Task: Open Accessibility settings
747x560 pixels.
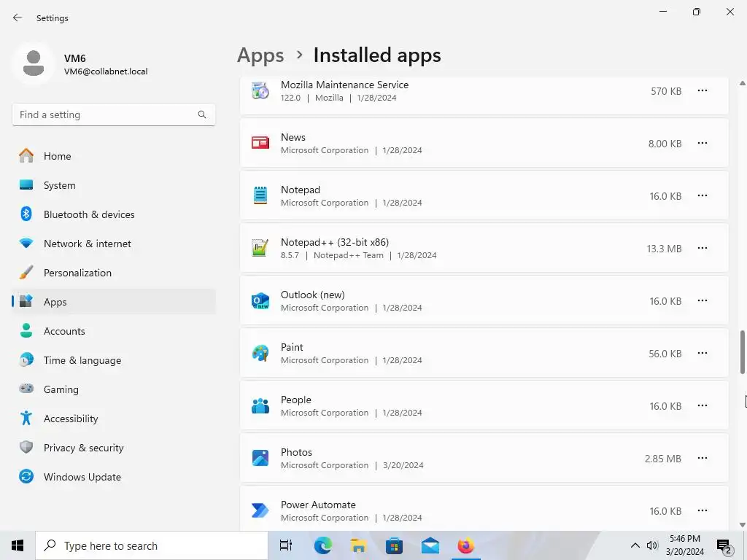Action: (x=114, y=418)
